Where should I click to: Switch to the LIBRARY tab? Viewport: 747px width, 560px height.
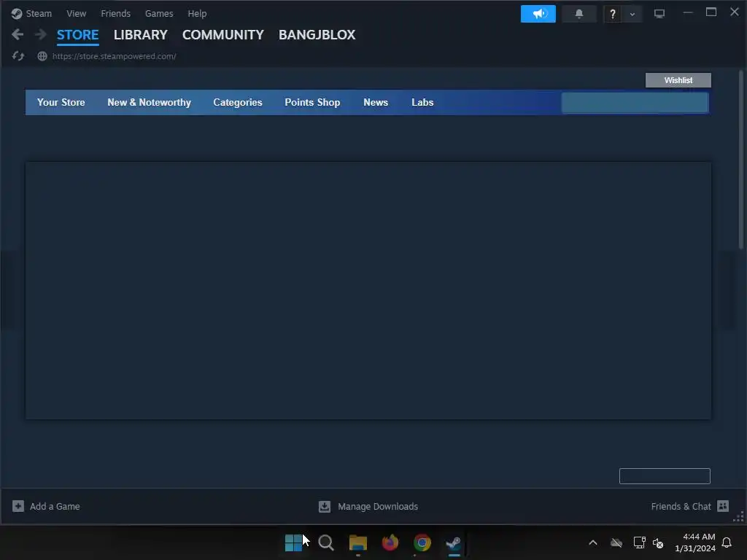[x=141, y=35]
